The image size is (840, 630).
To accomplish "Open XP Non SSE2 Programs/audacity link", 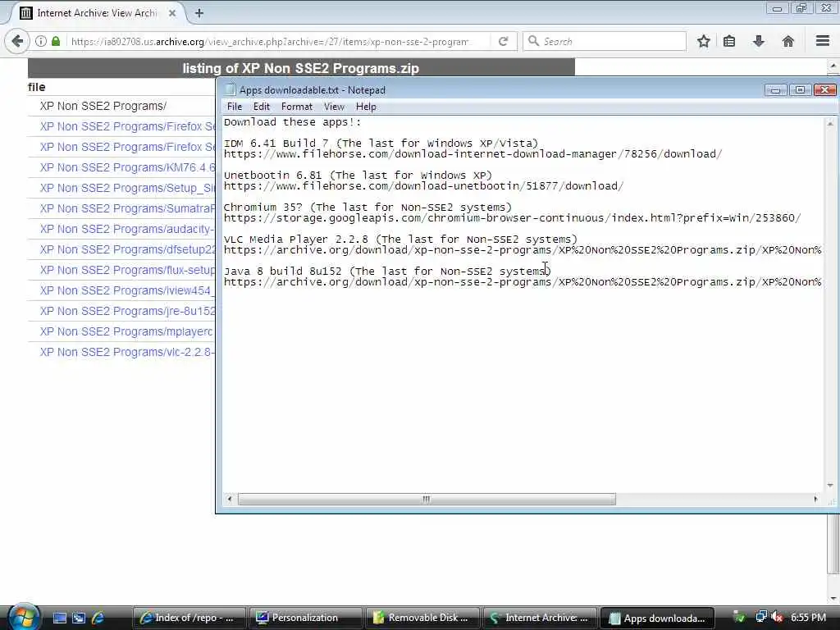I will pyautogui.click(x=127, y=230).
